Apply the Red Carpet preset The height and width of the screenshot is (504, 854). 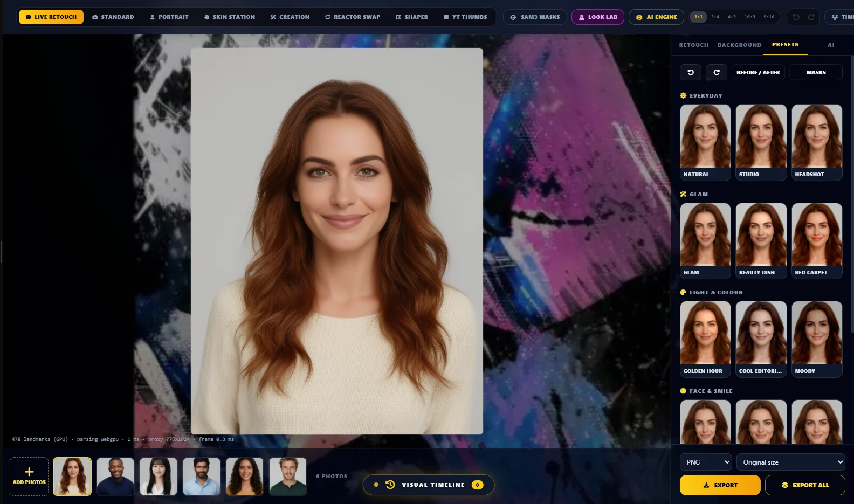(x=817, y=240)
